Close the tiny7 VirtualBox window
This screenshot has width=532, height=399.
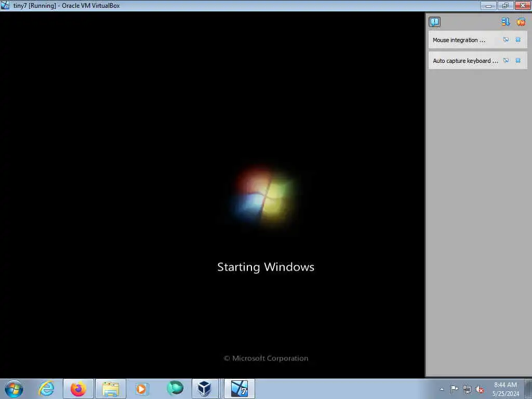(523, 5)
